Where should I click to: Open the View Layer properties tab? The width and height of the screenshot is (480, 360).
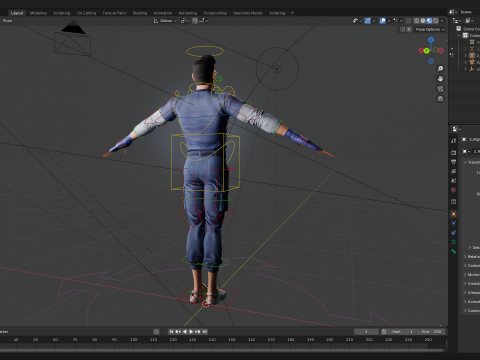pyautogui.click(x=454, y=171)
